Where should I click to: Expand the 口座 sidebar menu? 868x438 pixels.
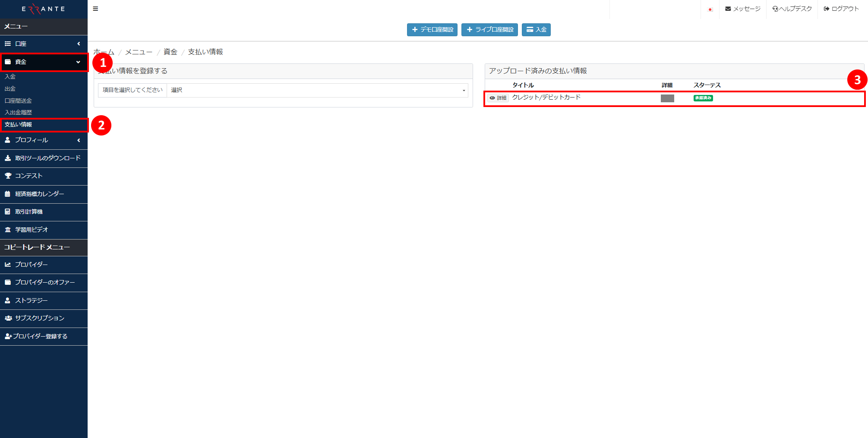tap(43, 44)
